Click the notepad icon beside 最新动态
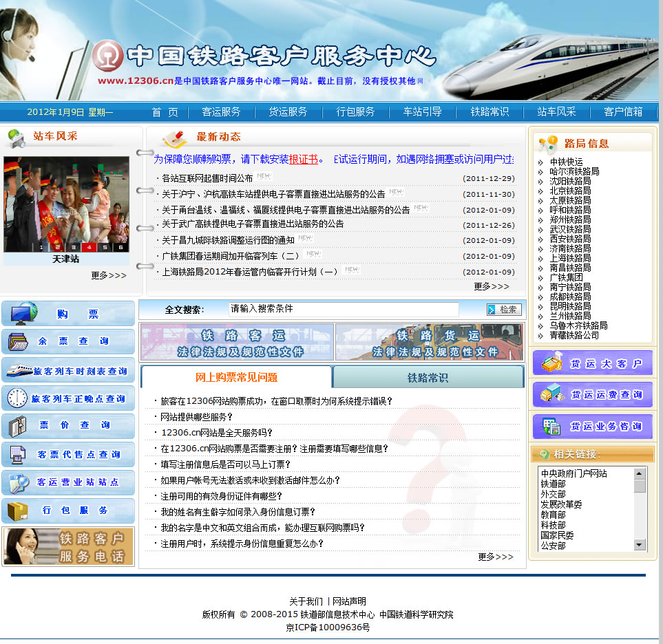 (175, 138)
